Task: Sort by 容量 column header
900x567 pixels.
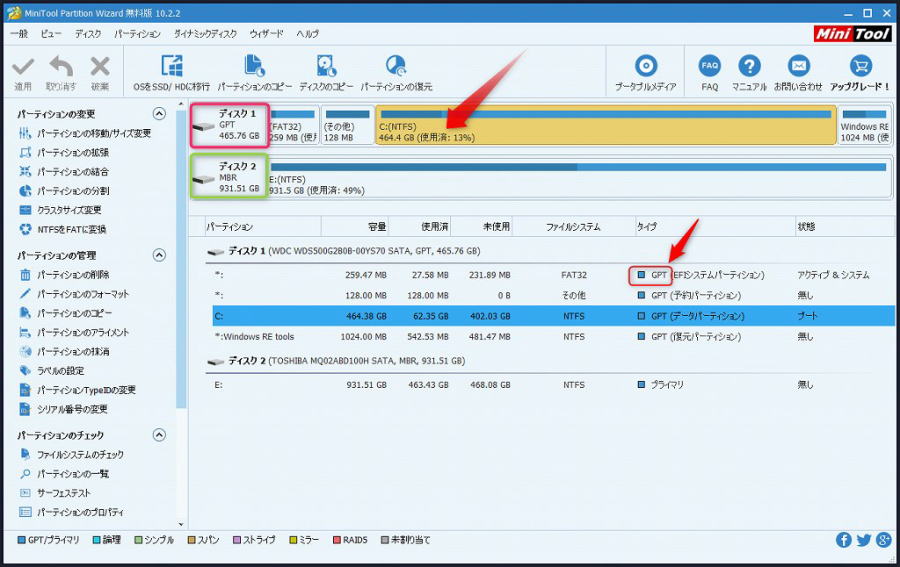Action: point(354,227)
